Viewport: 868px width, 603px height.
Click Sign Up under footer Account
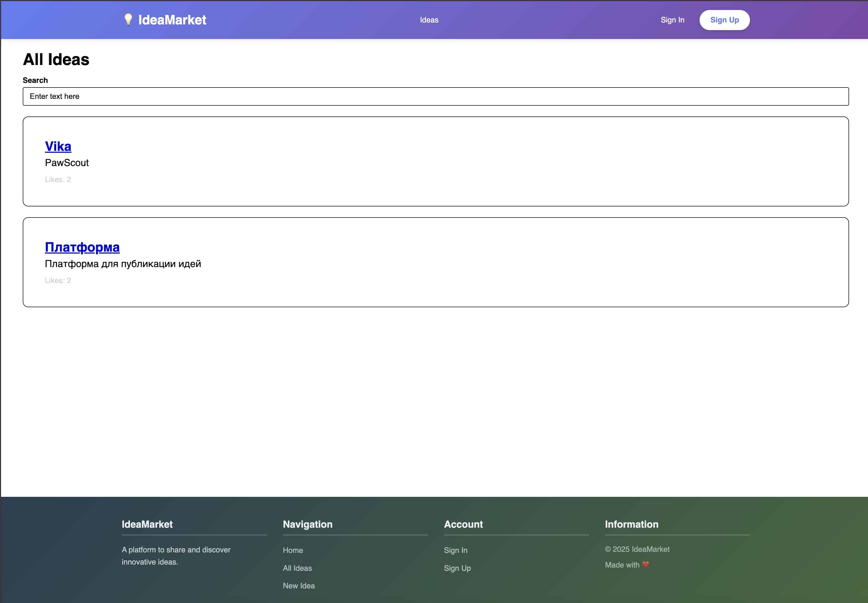click(x=457, y=568)
